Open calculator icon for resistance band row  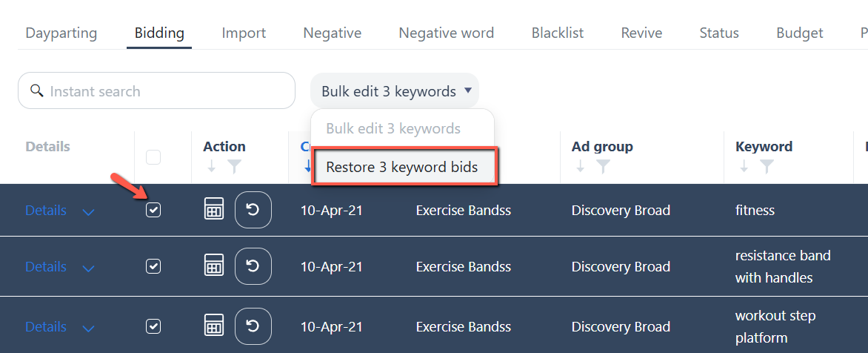(214, 266)
